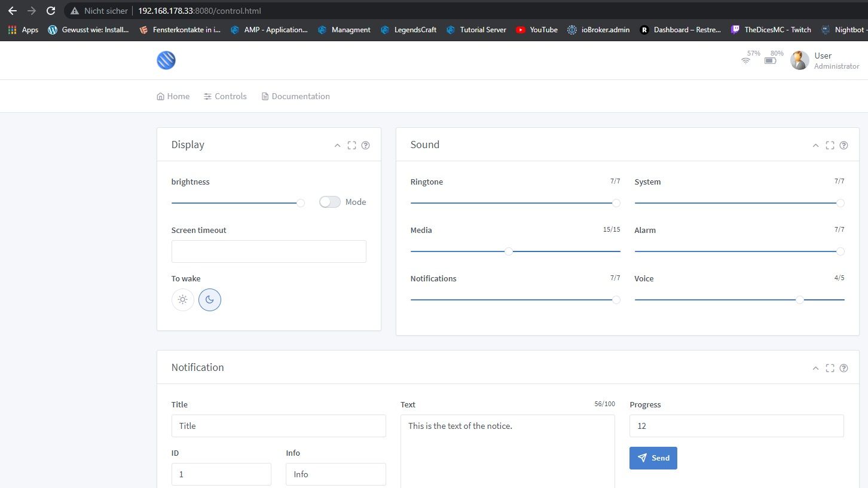Select the moon wake option
Screen dimensions: 868x488
point(210,300)
